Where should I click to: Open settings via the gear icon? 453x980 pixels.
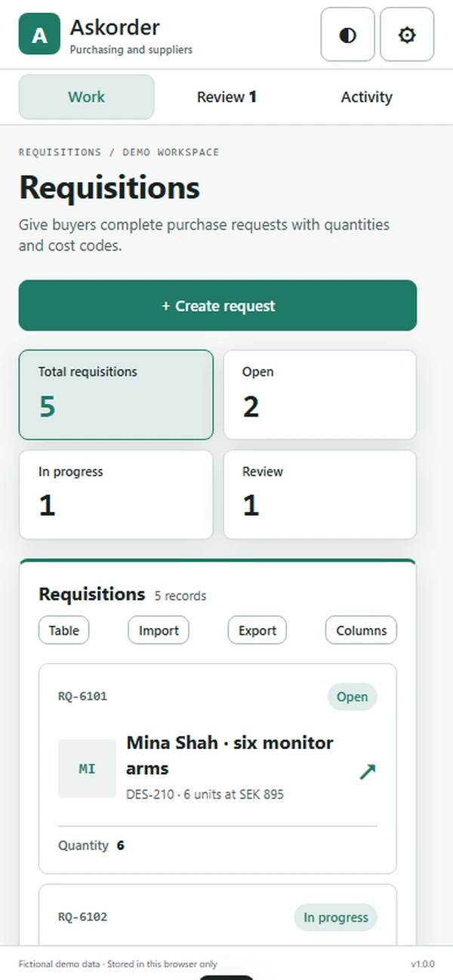pos(407,35)
